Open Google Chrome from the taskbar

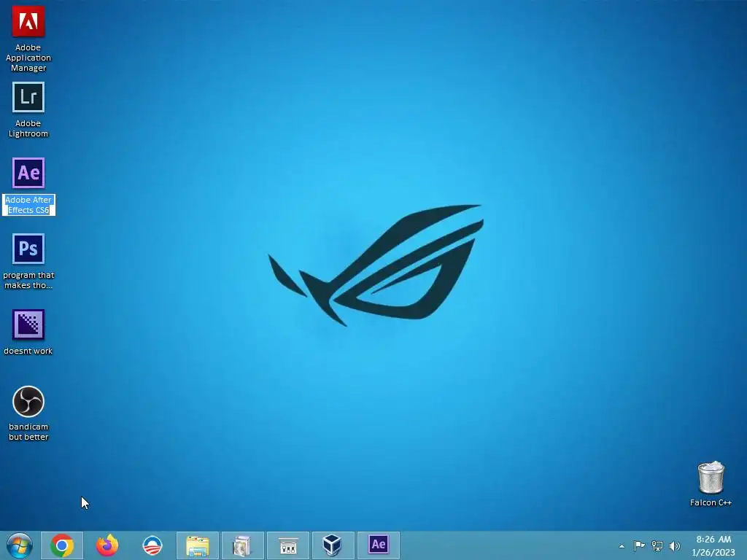point(62,545)
